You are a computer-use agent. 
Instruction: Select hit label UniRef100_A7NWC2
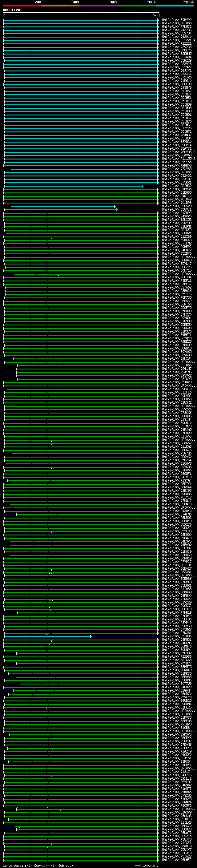pos(177,26)
